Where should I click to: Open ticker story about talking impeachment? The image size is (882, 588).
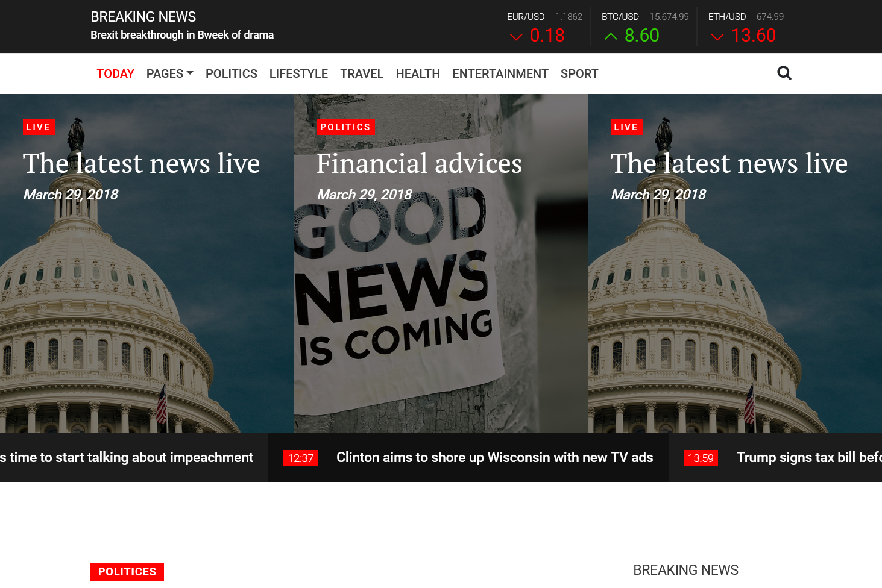[x=127, y=457]
